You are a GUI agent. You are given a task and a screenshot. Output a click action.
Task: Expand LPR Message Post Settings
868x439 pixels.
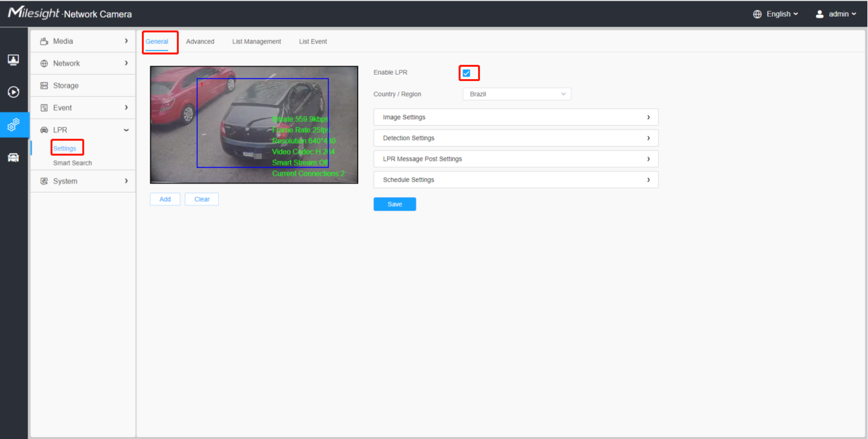pos(516,159)
